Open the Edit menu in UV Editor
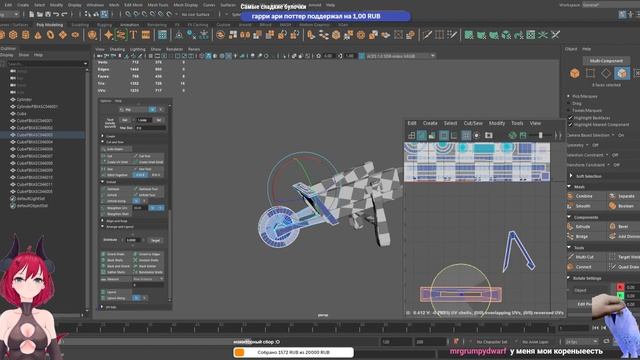Screen dimensions: 640x360 click(x=412, y=123)
